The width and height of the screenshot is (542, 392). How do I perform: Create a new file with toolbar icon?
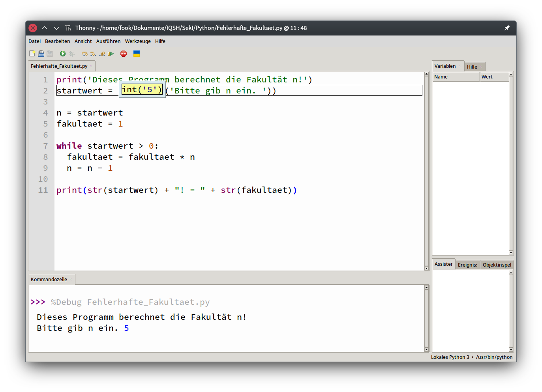coord(32,54)
